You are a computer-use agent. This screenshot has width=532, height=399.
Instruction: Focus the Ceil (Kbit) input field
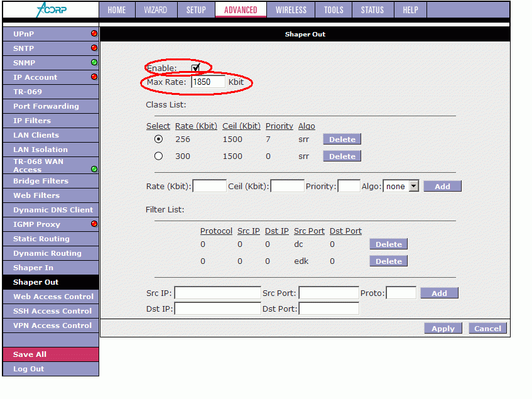(288, 186)
